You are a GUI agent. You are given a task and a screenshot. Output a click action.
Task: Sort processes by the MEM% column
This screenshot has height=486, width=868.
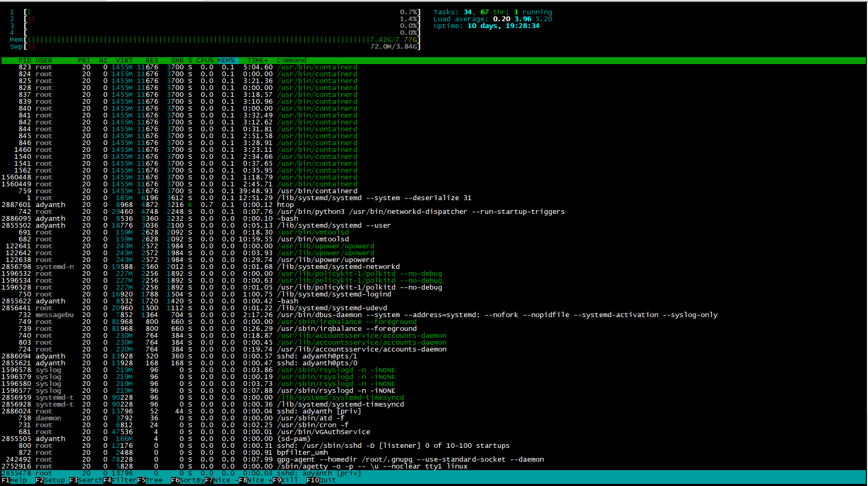pyautogui.click(x=227, y=60)
